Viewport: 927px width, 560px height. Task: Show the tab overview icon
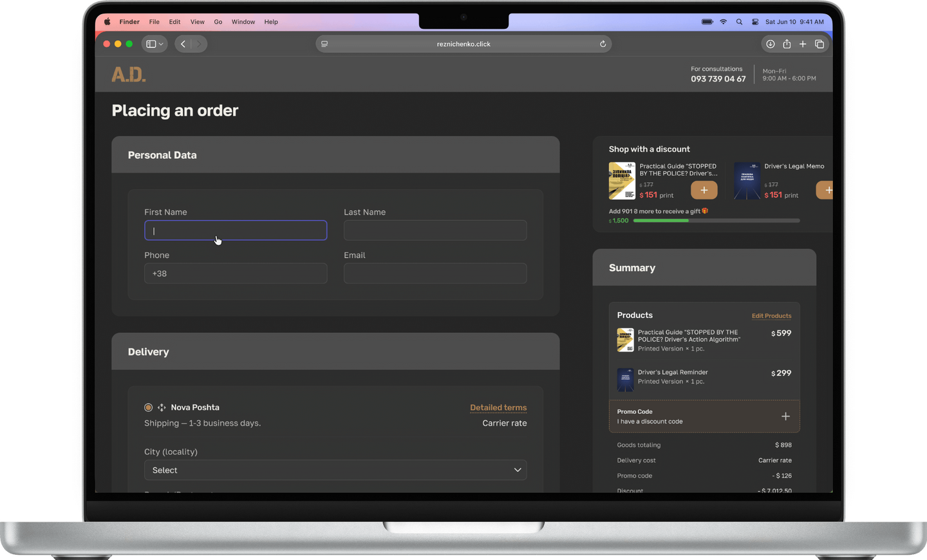pyautogui.click(x=819, y=44)
